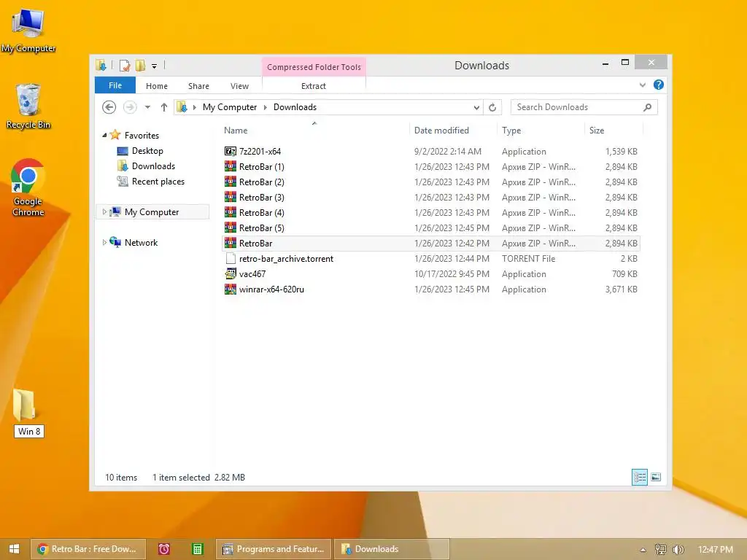747x560 pixels.
Task: Switch to large thumbnails view layout
Action: point(656,477)
